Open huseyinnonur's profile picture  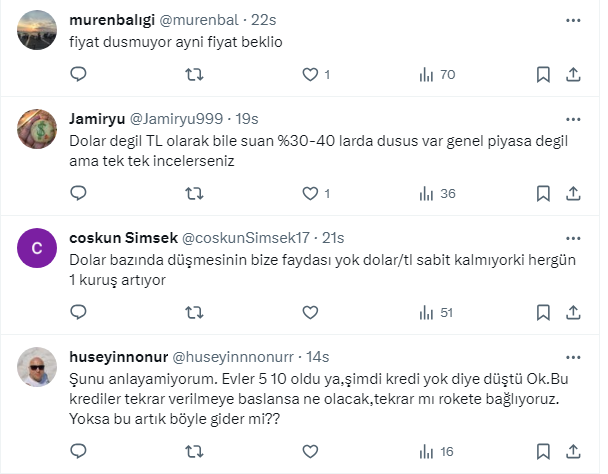(37, 367)
